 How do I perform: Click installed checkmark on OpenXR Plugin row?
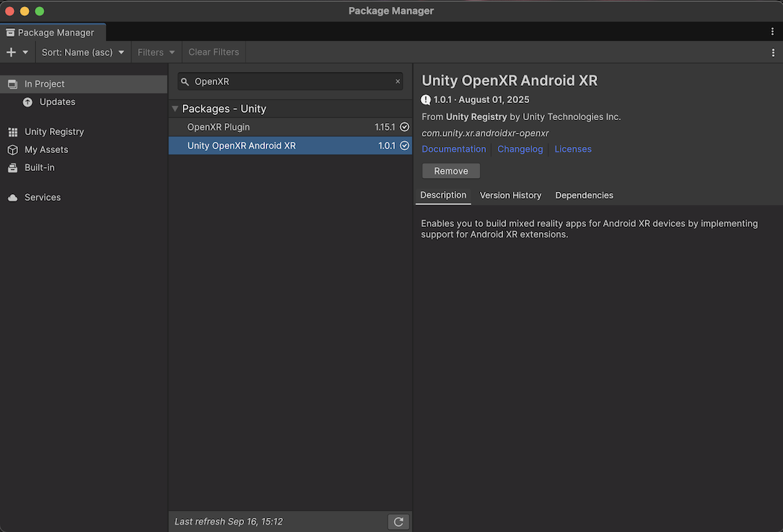[x=405, y=128]
